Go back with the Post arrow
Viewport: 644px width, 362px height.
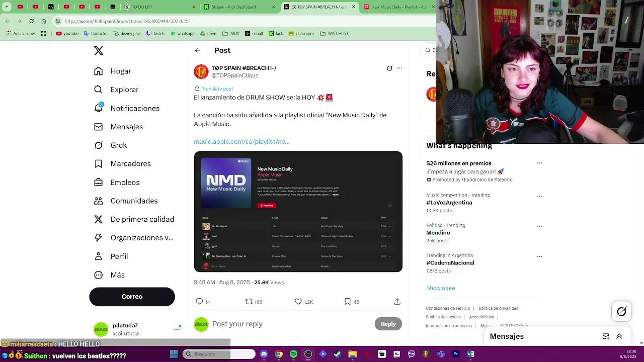[198, 50]
